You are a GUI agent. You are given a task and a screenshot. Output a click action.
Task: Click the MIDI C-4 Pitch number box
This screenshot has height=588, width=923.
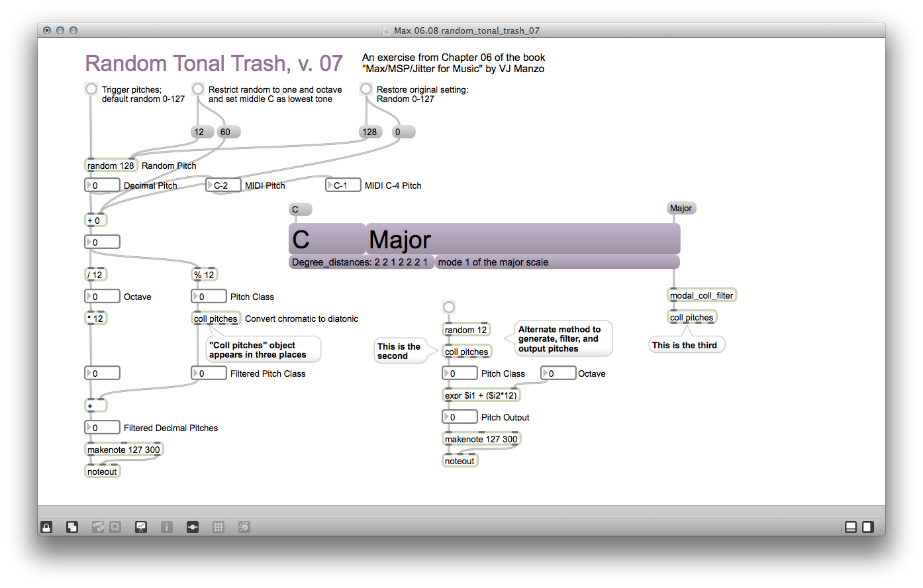point(344,185)
